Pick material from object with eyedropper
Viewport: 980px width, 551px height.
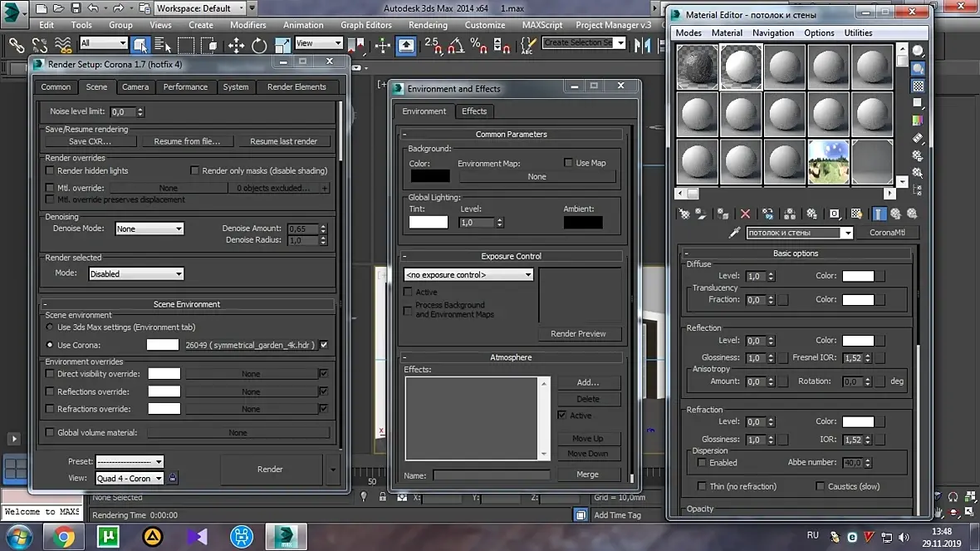tap(734, 234)
